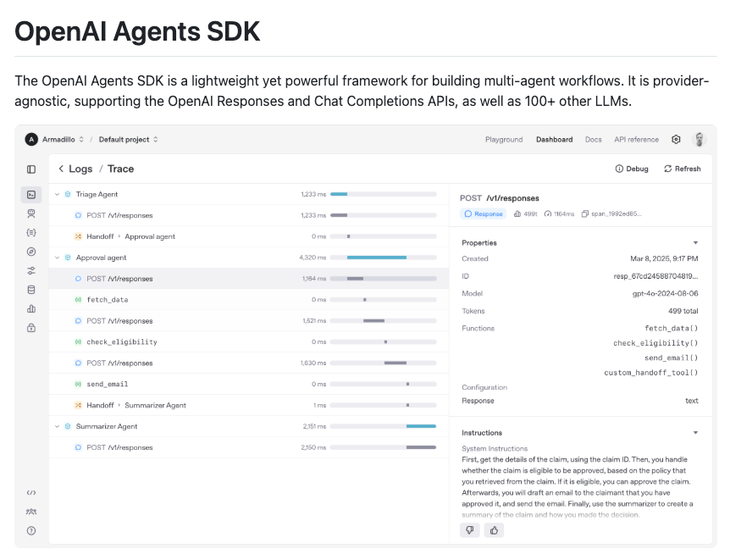The image size is (730, 560).
Task: Switch to the Playground tab
Action: coord(504,140)
